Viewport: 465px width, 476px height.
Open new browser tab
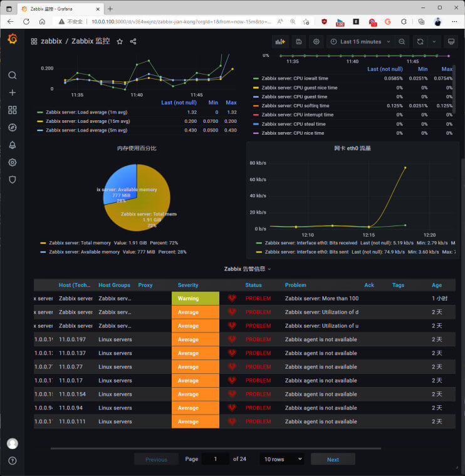pyautogui.click(x=110, y=9)
